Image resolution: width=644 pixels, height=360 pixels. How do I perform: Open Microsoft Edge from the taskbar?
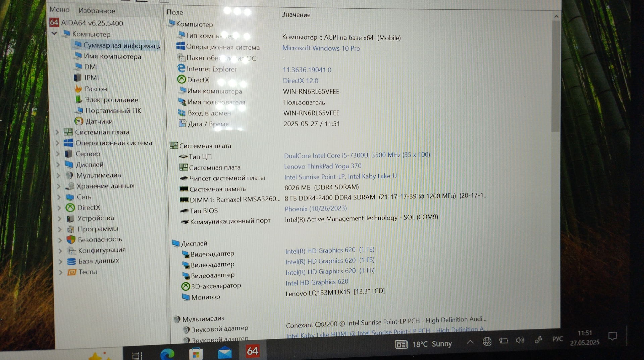[x=167, y=353]
